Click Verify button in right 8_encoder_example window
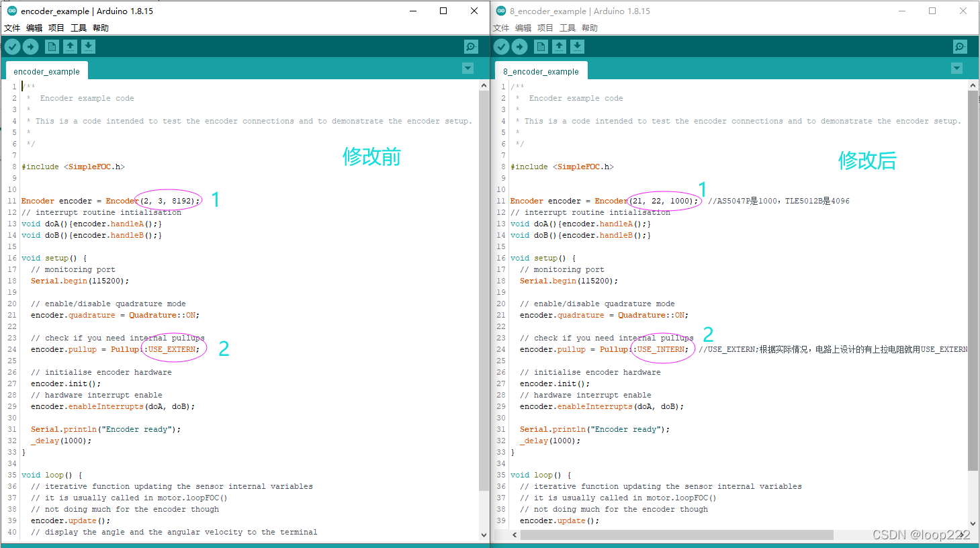This screenshot has width=980, height=548. [x=501, y=46]
